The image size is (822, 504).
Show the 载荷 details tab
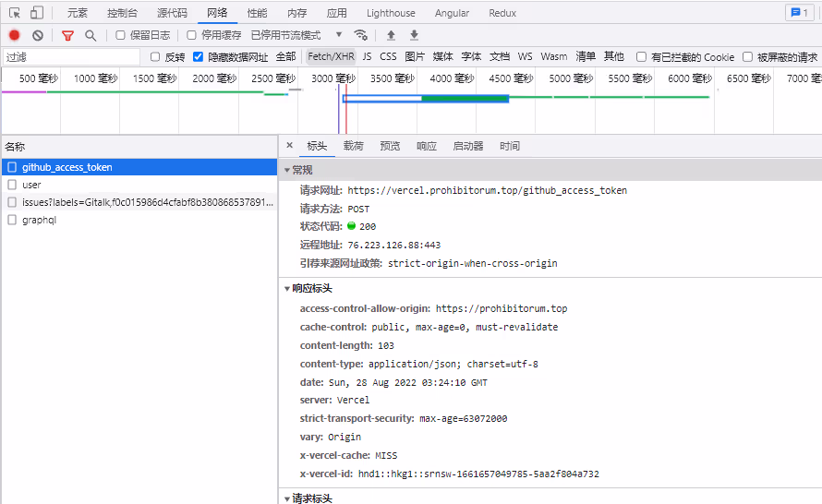(x=354, y=146)
